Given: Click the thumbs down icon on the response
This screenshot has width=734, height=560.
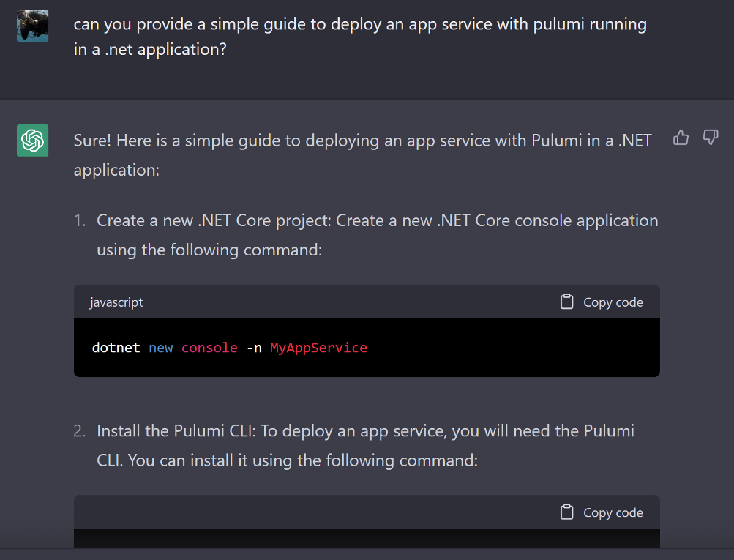Looking at the screenshot, I should point(711,138).
